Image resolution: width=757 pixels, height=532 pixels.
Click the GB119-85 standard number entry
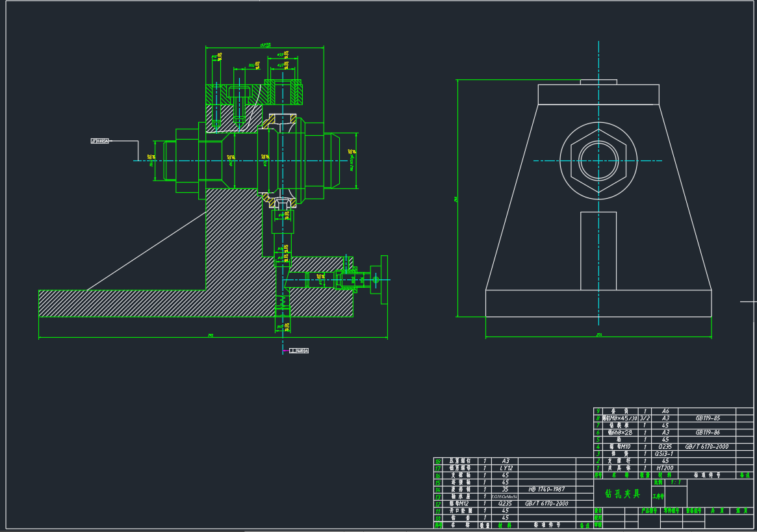(707, 418)
